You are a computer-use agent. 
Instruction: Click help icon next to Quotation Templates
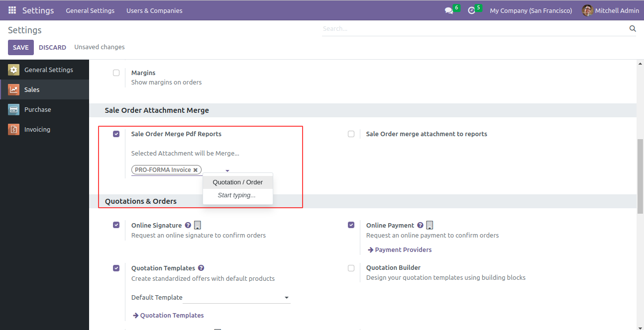[x=201, y=268]
